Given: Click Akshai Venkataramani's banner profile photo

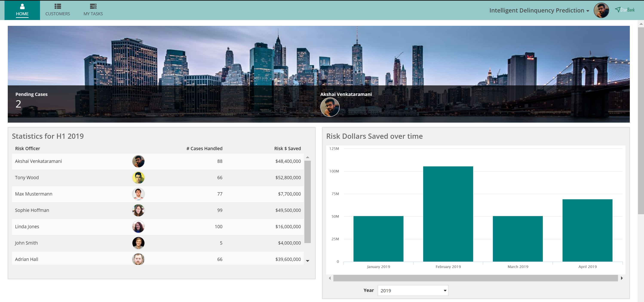Looking at the screenshot, I should pos(330,107).
